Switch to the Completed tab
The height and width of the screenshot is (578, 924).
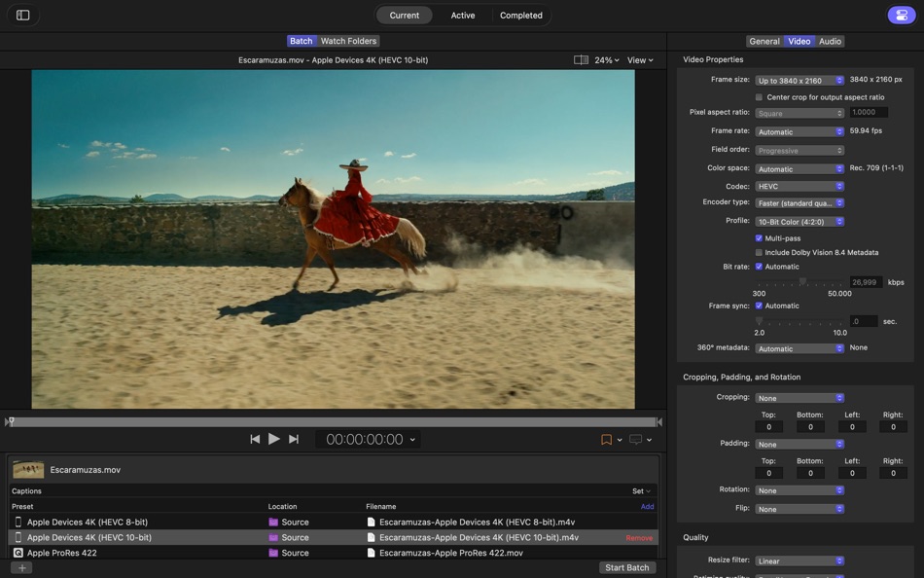tap(521, 16)
